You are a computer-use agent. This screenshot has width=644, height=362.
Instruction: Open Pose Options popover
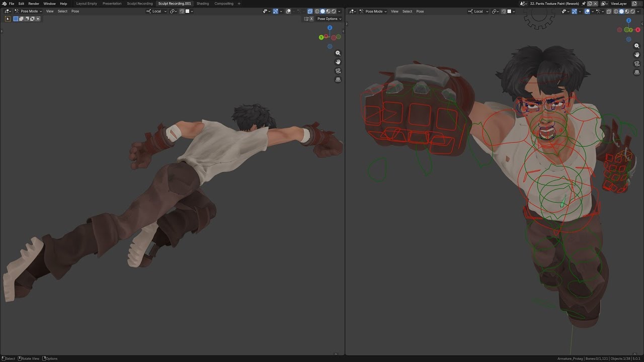[x=330, y=19]
